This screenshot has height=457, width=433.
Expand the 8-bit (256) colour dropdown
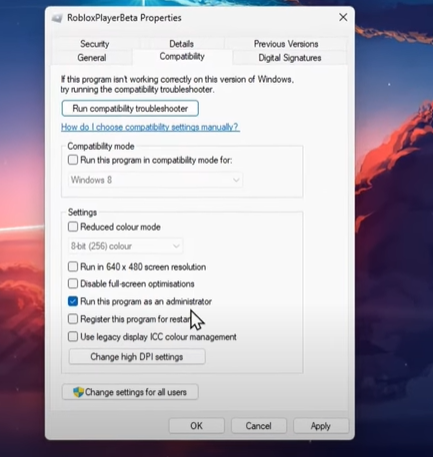point(125,246)
